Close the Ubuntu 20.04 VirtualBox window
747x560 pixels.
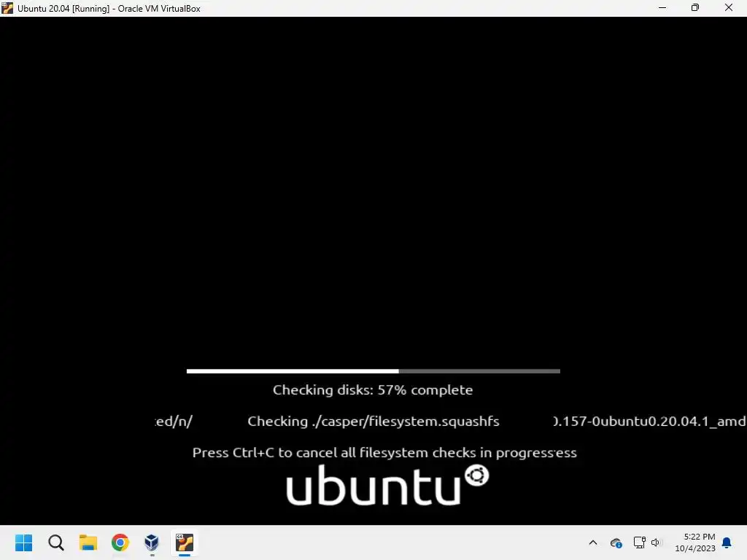click(x=729, y=7)
